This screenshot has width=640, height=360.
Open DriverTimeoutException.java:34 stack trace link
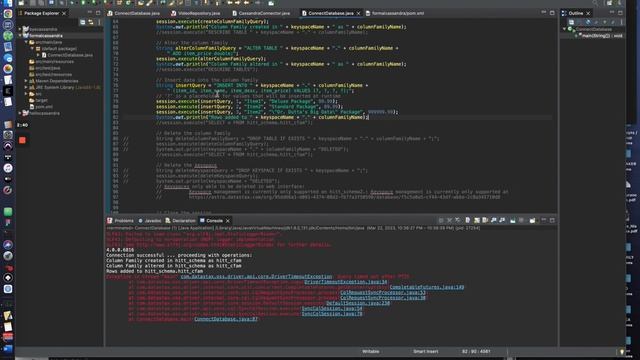coord(346,282)
